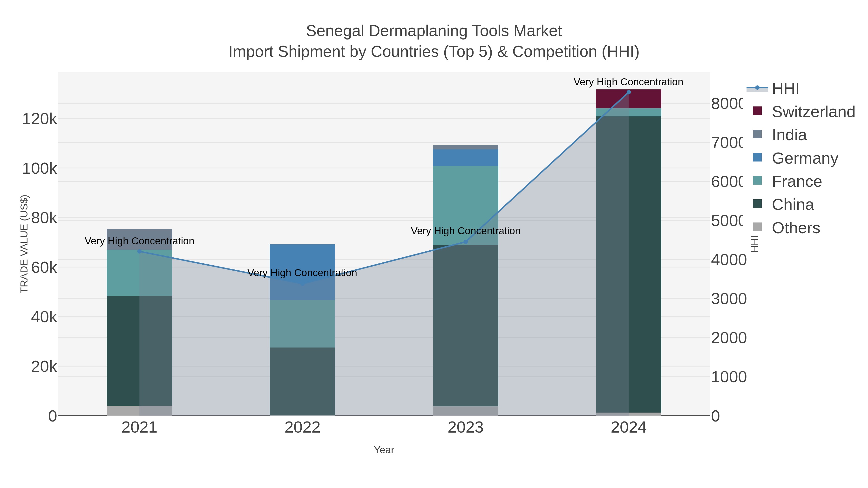Select the Germany bar segment in 2022

pyautogui.click(x=303, y=272)
